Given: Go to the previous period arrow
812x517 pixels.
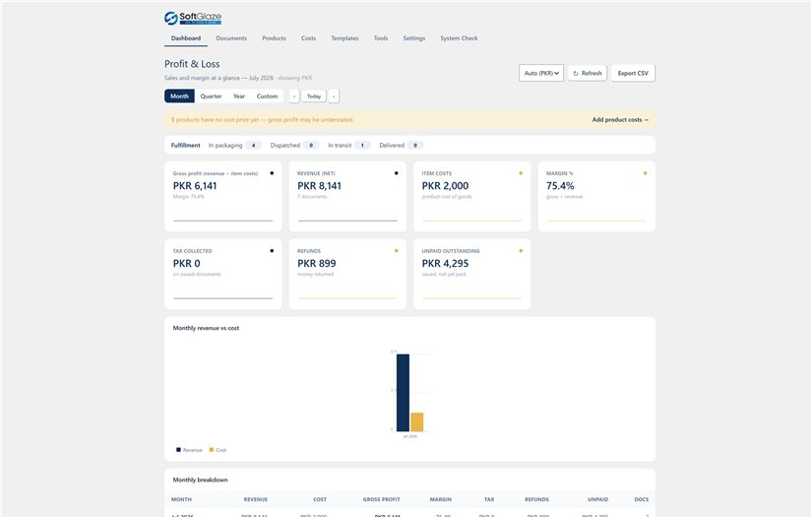Looking at the screenshot, I should coord(294,96).
